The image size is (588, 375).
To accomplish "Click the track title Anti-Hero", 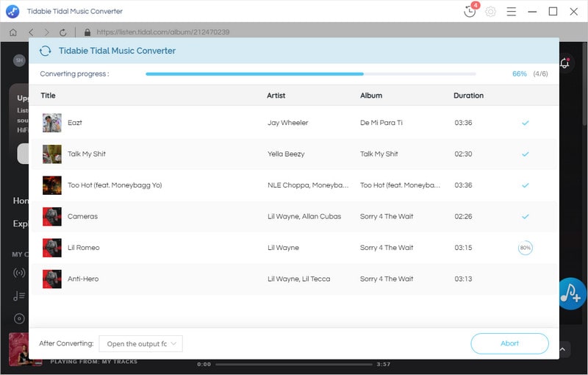I will click(83, 279).
